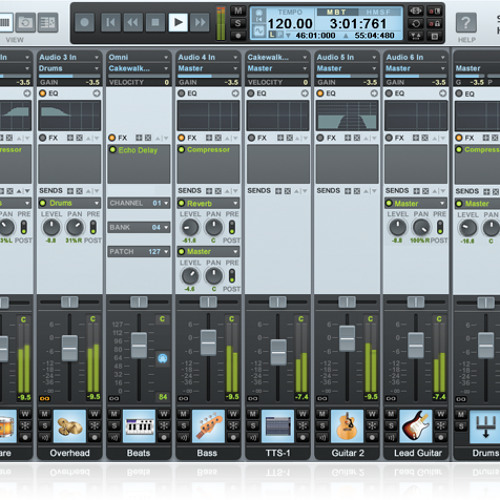Click the Bass Master send pan knob
The image size is (500, 500).
click(214, 276)
